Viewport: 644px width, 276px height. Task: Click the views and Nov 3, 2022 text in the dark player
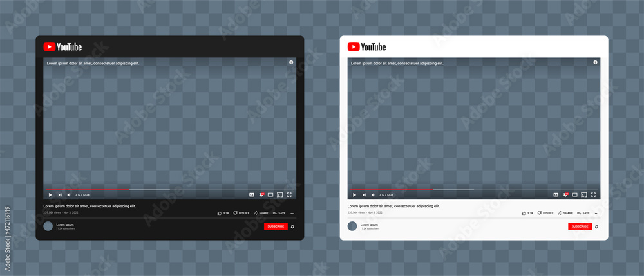61,213
